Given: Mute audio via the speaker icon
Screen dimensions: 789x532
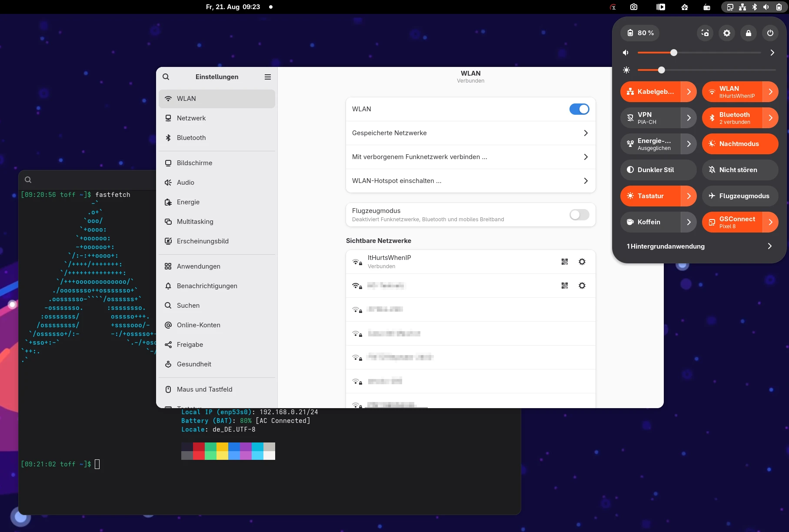Looking at the screenshot, I should tap(626, 53).
